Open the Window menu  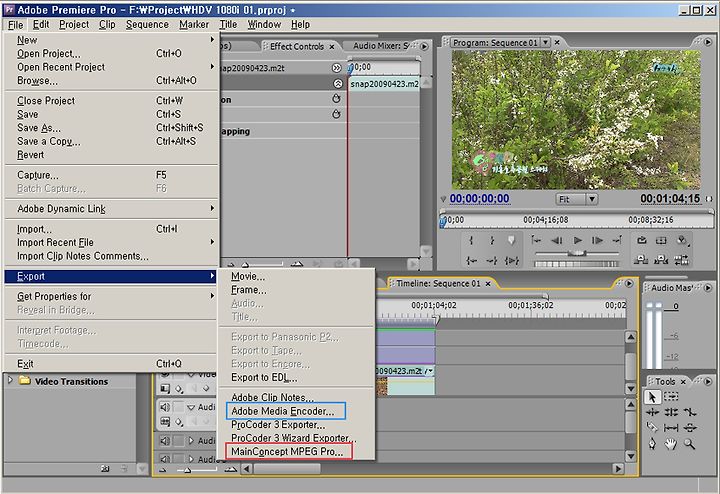click(x=264, y=24)
